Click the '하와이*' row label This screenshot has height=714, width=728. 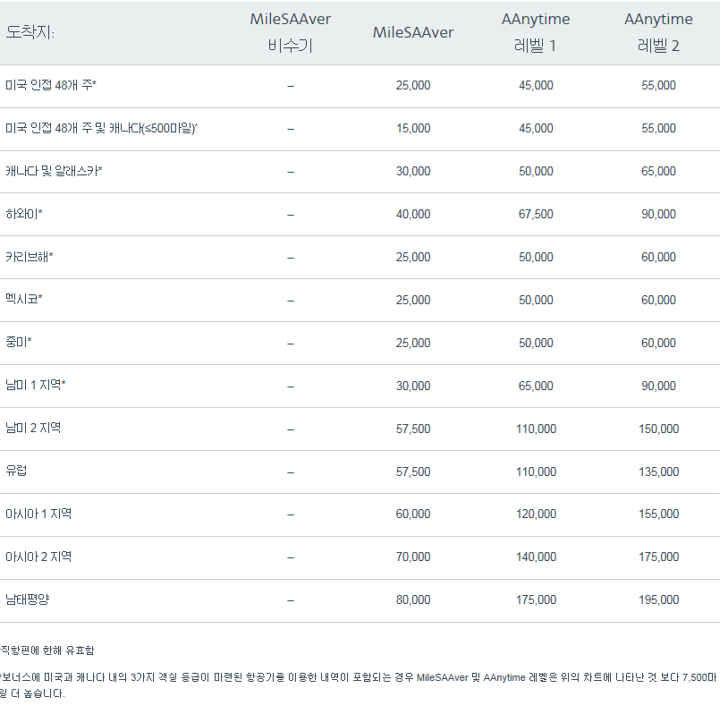[24, 214]
